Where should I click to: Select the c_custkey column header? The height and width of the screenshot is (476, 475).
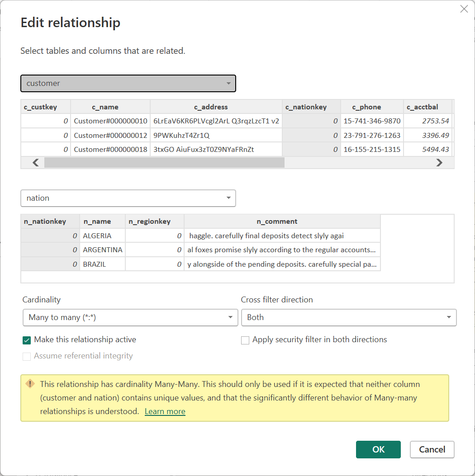pyautogui.click(x=40, y=107)
